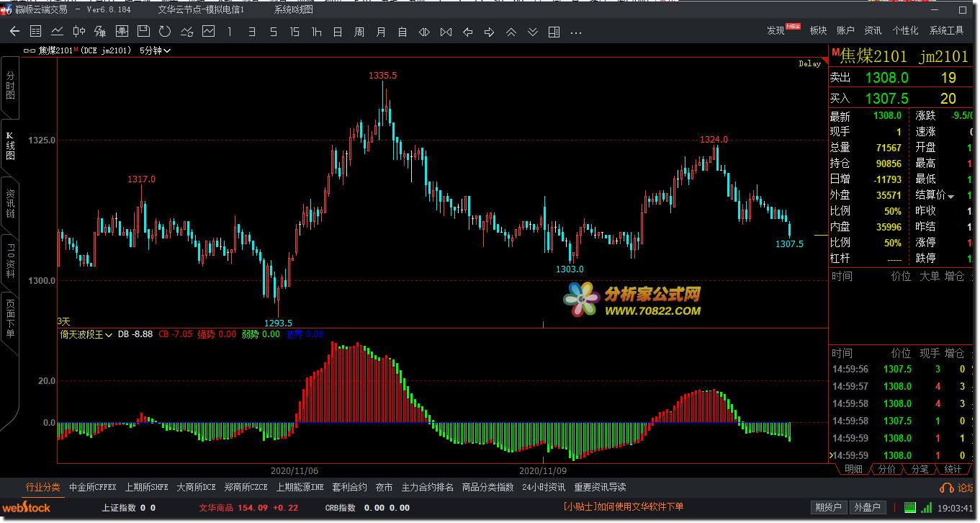The image size is (980, 523).
Task: Select the 行业分类 bottom tab
Action: point(43,488)
